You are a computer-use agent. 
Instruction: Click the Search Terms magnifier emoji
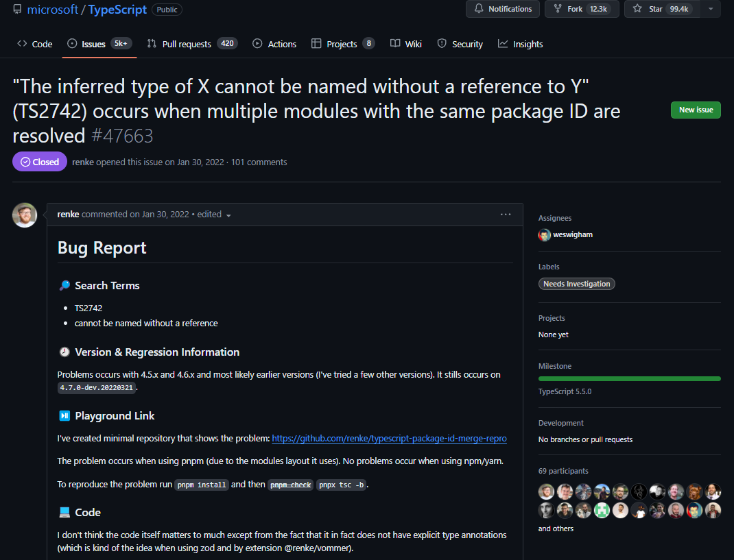pyautogui.click(x=64, y=285)
